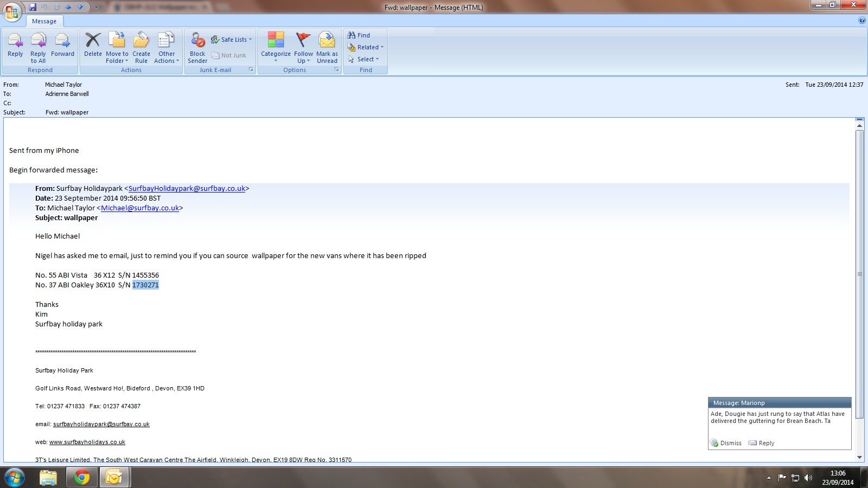Viewport: 868px width, 488px height.
Task: Open the Windows Start menu
Action: click(14, 478)
